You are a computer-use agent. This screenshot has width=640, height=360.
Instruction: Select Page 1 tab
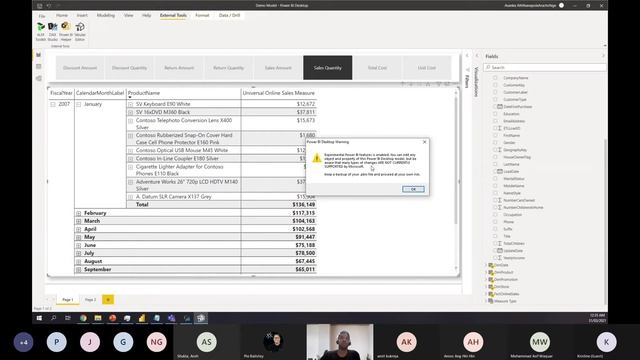tap(68, 300)
